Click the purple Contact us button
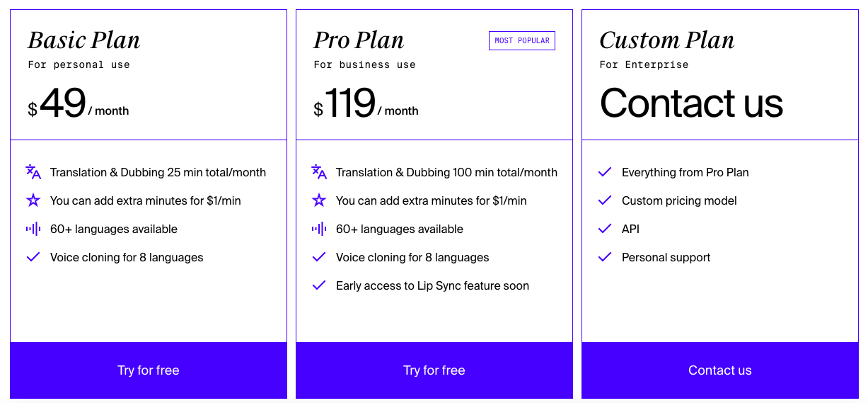The height and width of the screenshot is (403, 868). 720,370
